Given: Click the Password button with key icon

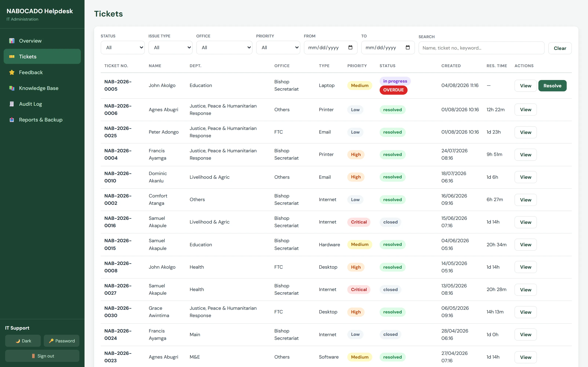Looking at the screenshot, I should tap(62, 341).
